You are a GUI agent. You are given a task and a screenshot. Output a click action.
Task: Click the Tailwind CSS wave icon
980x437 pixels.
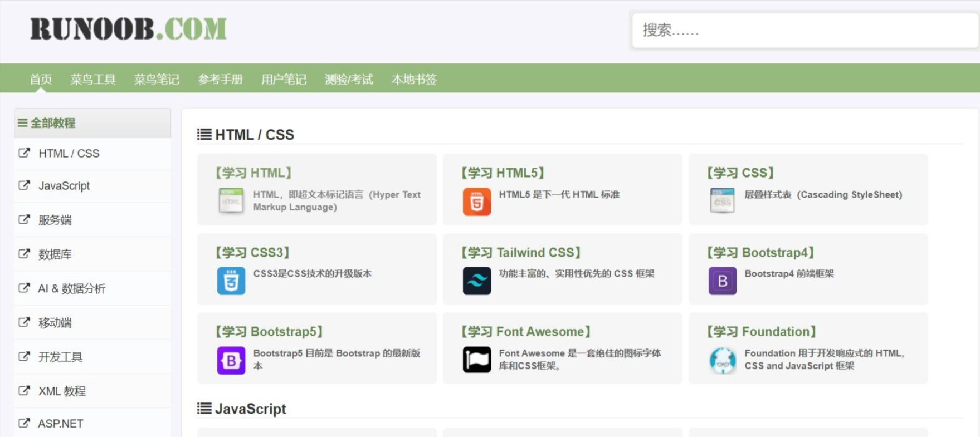coord(477,281)
